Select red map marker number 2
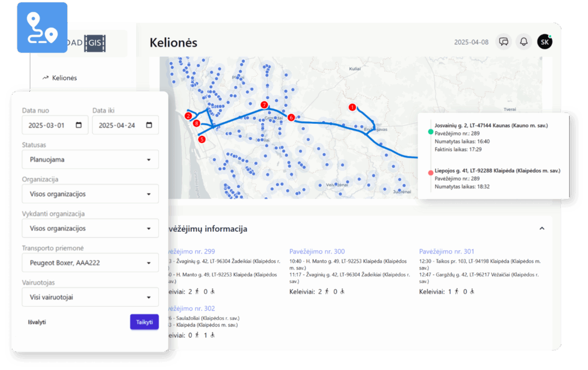 [x=188, y=116]
